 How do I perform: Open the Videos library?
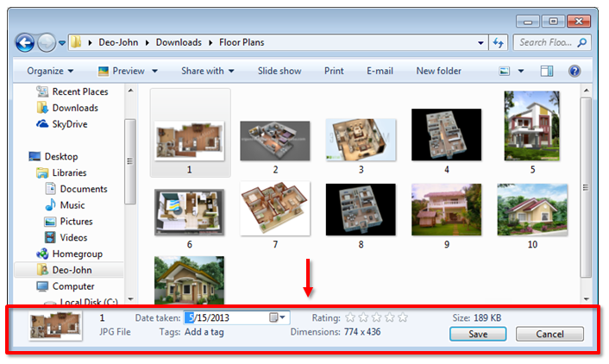pyautogui.click(x=66, y=238)
